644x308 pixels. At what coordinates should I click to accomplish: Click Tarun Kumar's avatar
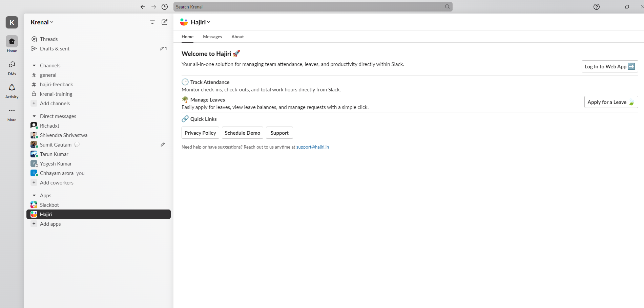pos(34,154)
